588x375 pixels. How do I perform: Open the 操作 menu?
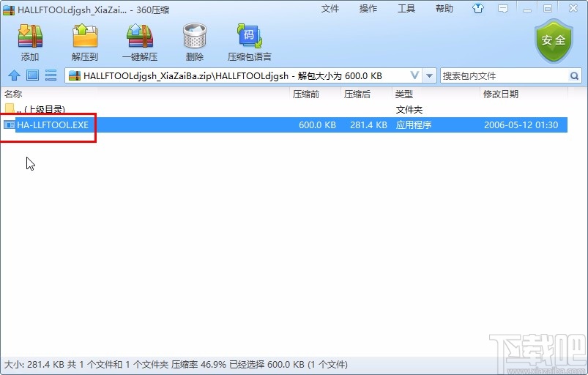tap(368, 9)
